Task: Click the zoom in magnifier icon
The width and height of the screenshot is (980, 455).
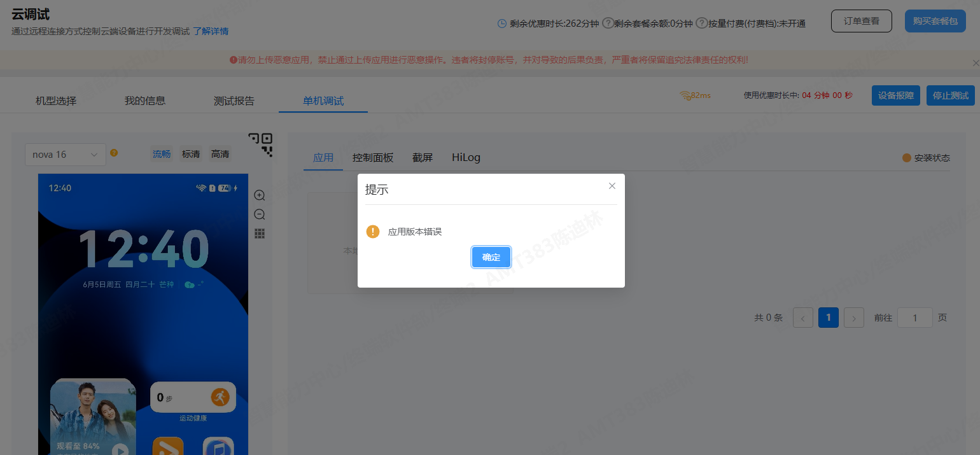Action: pos(259,195)
